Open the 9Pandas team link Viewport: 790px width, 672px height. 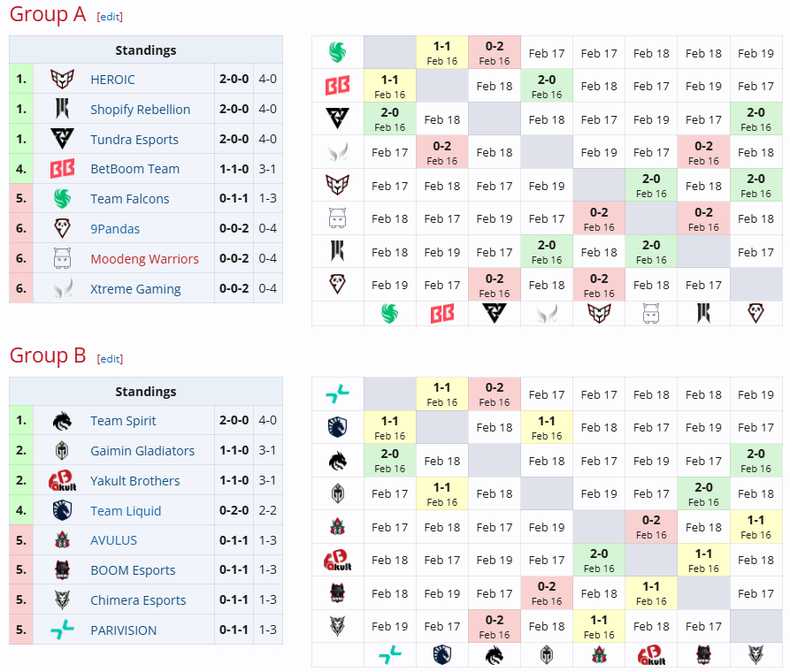tap(115, 229)
